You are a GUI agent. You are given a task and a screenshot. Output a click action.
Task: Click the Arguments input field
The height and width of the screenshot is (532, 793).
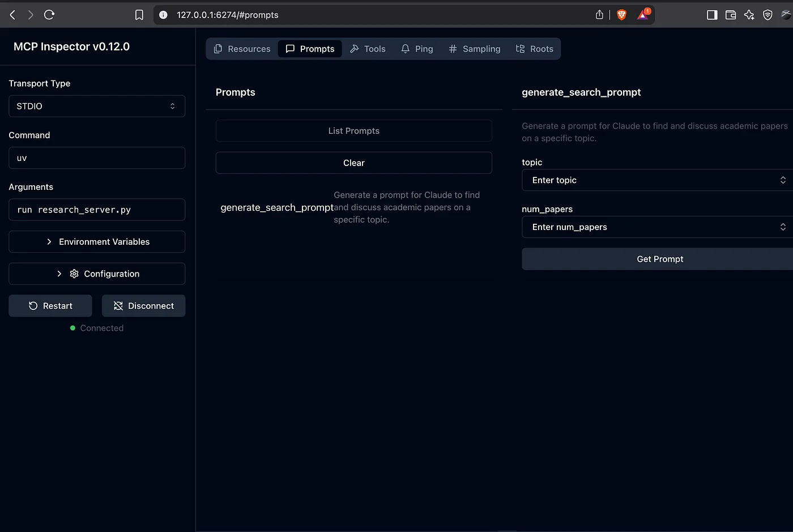[97, 210]
